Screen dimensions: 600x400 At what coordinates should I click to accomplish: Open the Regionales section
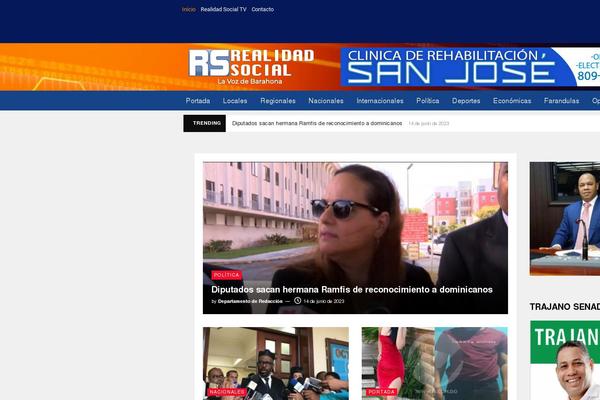pos(278,101)
